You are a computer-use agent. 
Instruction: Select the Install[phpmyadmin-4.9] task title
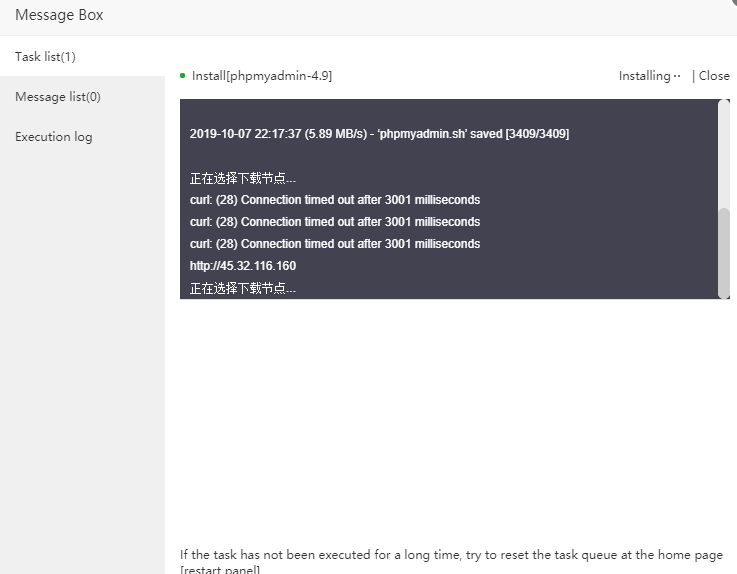pyautogui.click(x=262, y=76)
